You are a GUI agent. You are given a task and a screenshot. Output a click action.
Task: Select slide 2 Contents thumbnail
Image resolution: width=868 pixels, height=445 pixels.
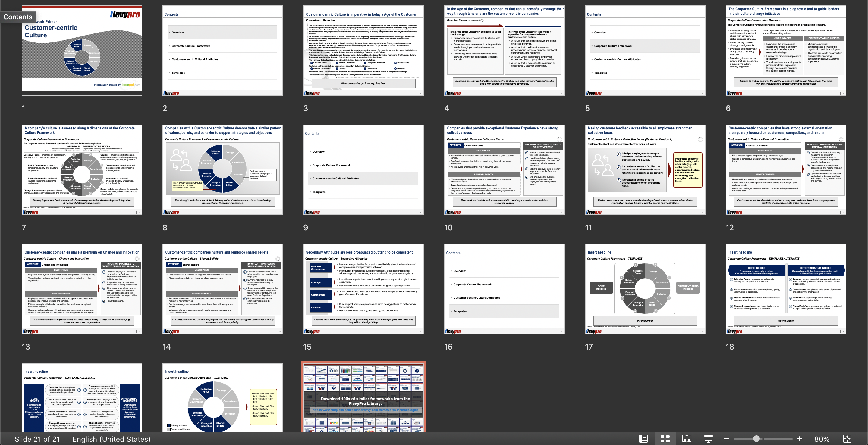pos(223,51)
